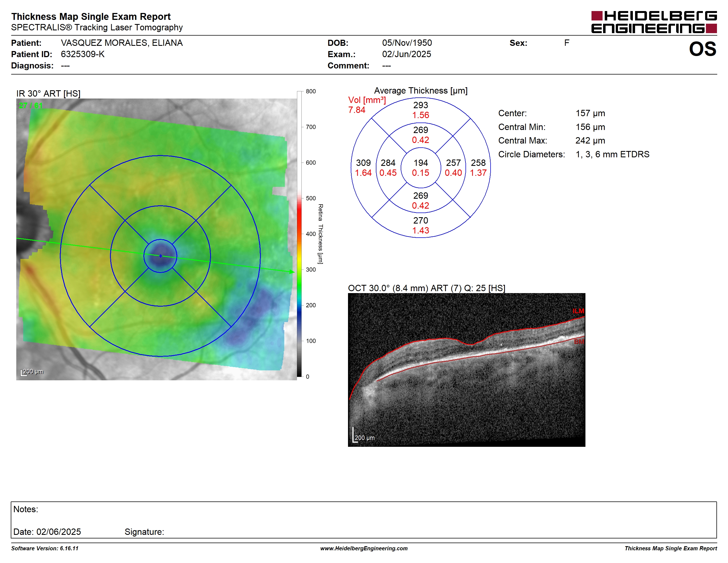728x563 pixels.
Task: Click the OCT 30.0° (8.4 mm) ART scan title
Action: pos(427,288)
